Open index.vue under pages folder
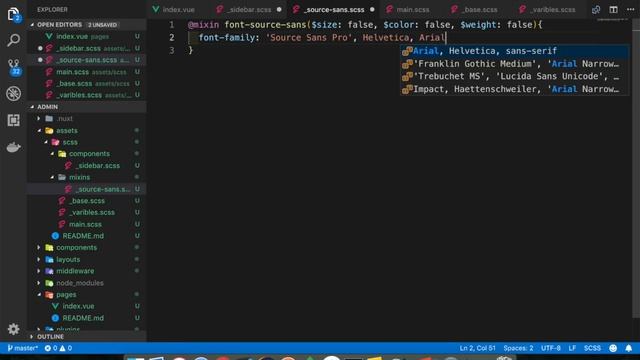The width and height of the screenshot is (640, 360). point(86,306)
